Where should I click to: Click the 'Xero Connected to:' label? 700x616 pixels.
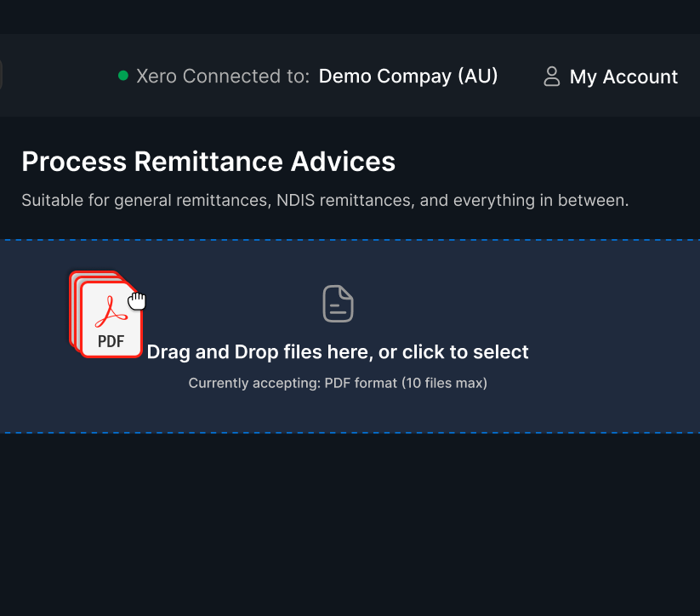point(223,76)
